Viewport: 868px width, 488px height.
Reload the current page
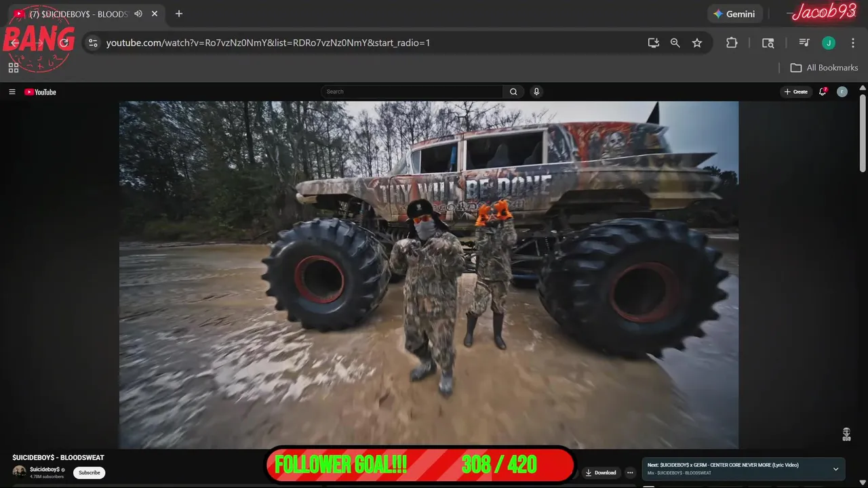[x=64, y=43]
